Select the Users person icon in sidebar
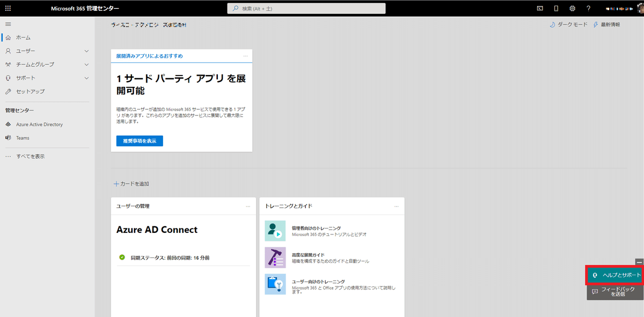 pos(8,51)
